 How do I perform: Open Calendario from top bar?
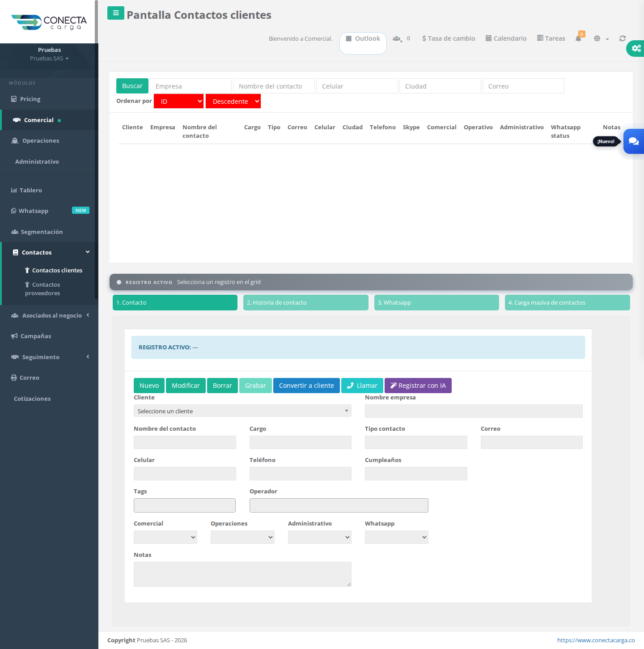click(x=506, y=38)
